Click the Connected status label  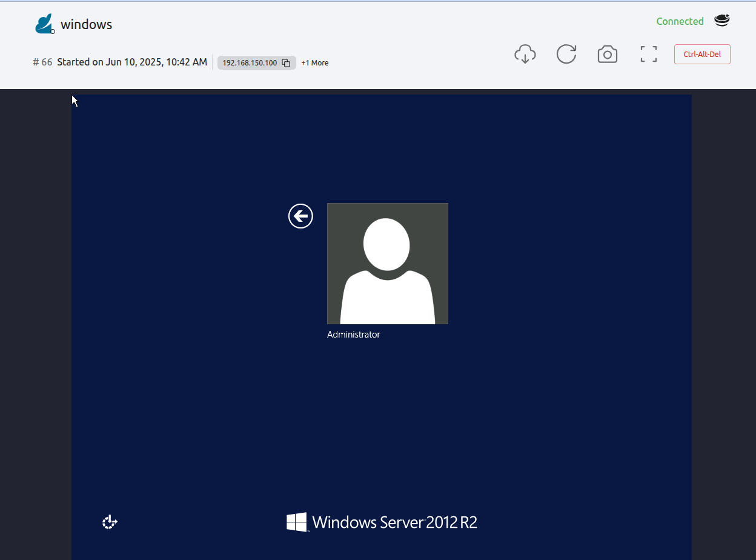pos(680,21)
